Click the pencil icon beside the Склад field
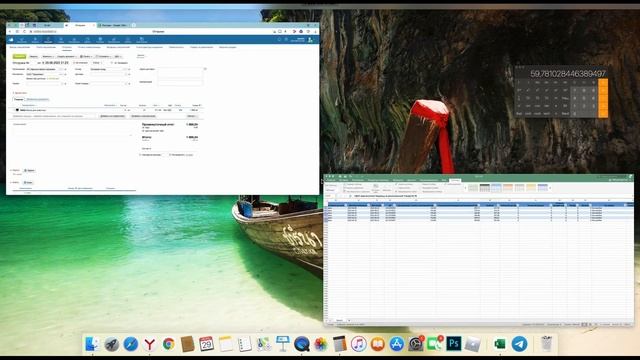The height and width of the screenshot is (360, 640). pyautogui.click(x=129, y=69)
